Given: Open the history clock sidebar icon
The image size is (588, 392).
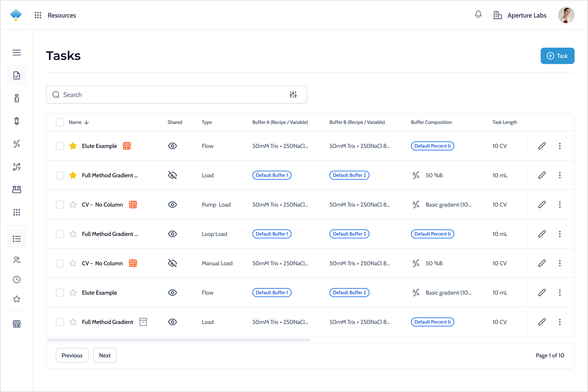Looking at the screenshot, I should tap(17, 279).
